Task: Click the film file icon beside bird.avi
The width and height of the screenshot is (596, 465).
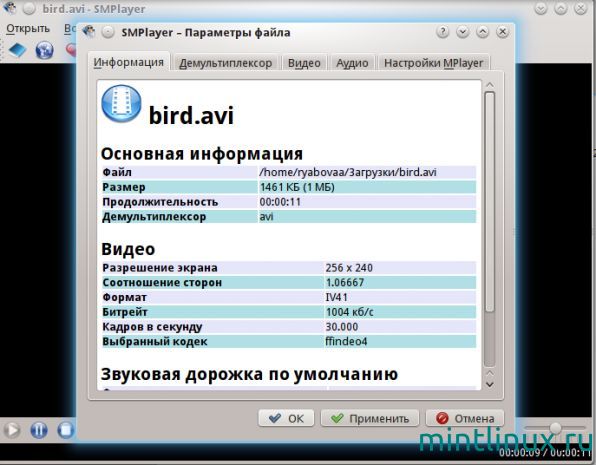Action: click(x=122, y=103)
